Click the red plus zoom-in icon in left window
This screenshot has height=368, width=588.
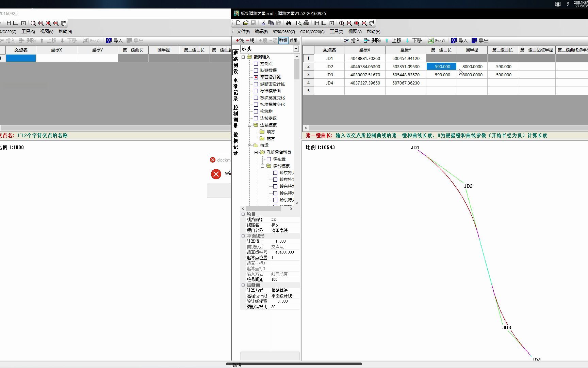(x=48, y=23)
